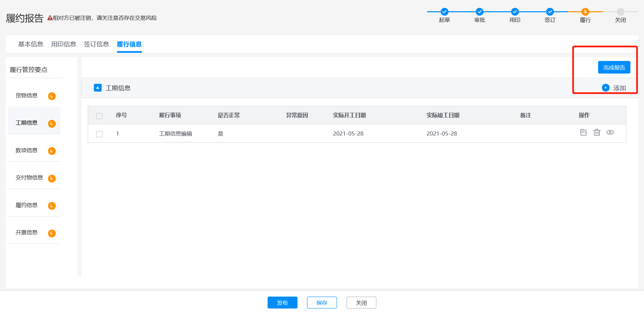Click the blue plus icon beside 添加

606,88
